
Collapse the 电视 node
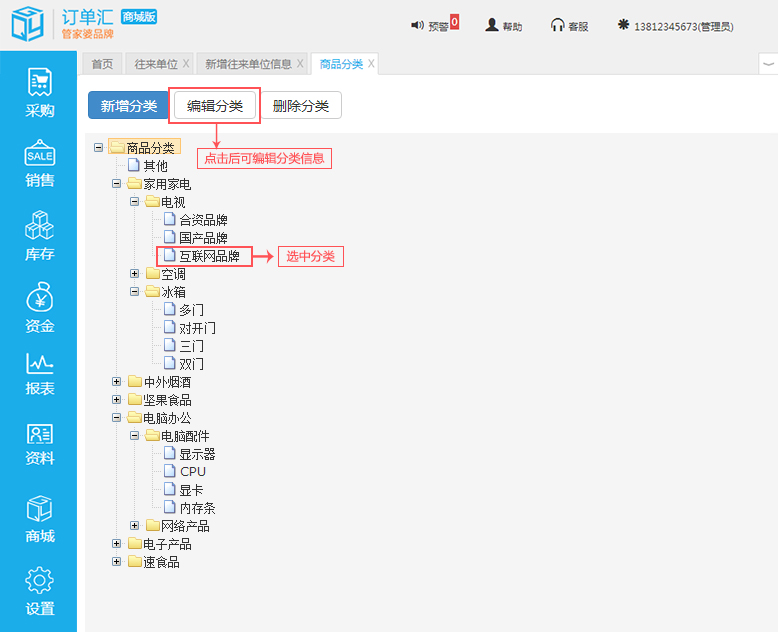coord(134,202)
